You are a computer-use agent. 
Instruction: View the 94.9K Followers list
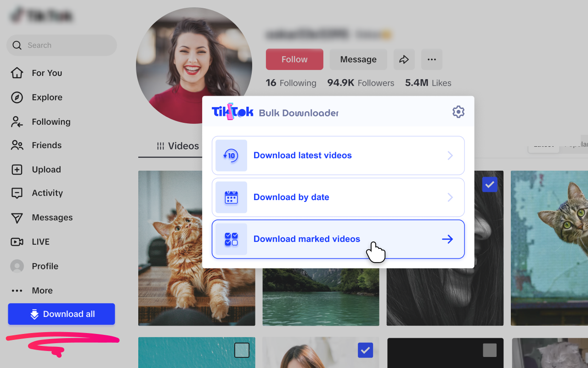pyautogui.click(x=361, y=83)
